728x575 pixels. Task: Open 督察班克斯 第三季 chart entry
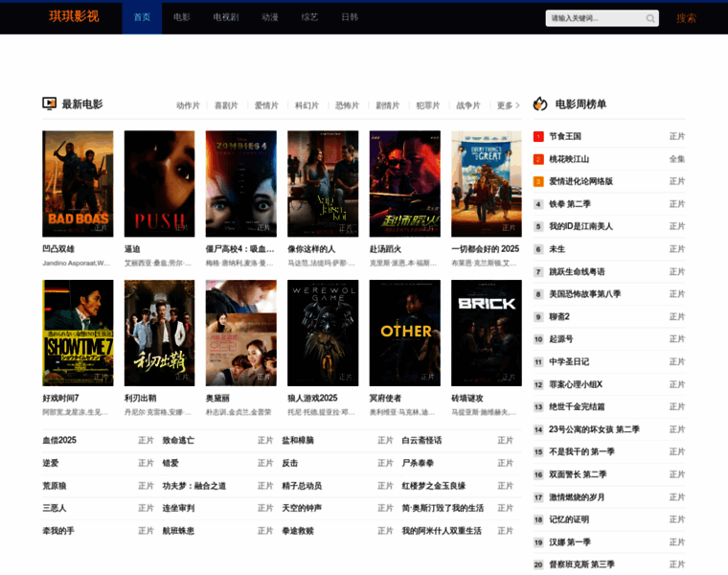point(581,564)
